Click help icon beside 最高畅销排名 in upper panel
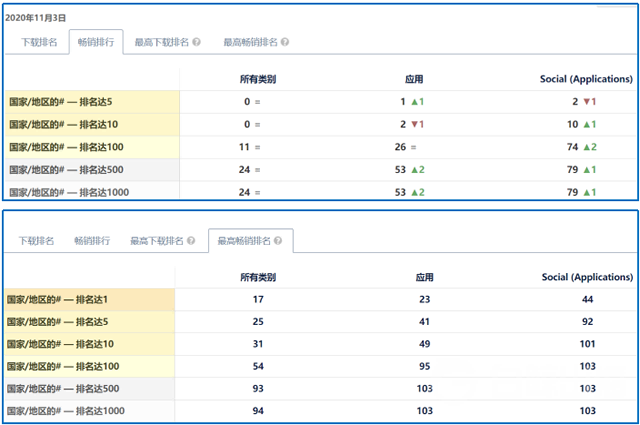The width and height of the screenshot is (640, 425). [286, 43]
